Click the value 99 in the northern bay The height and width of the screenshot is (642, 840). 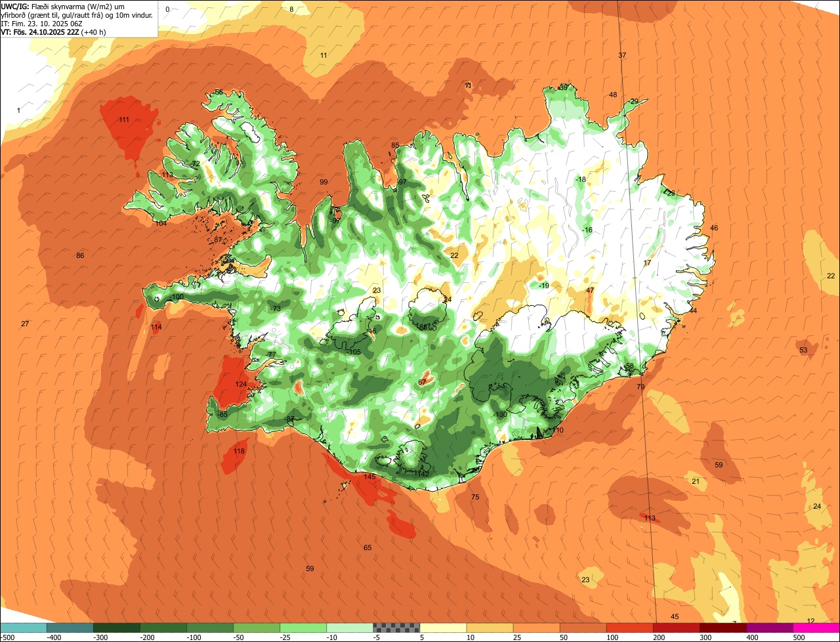(x=324, y=182)
